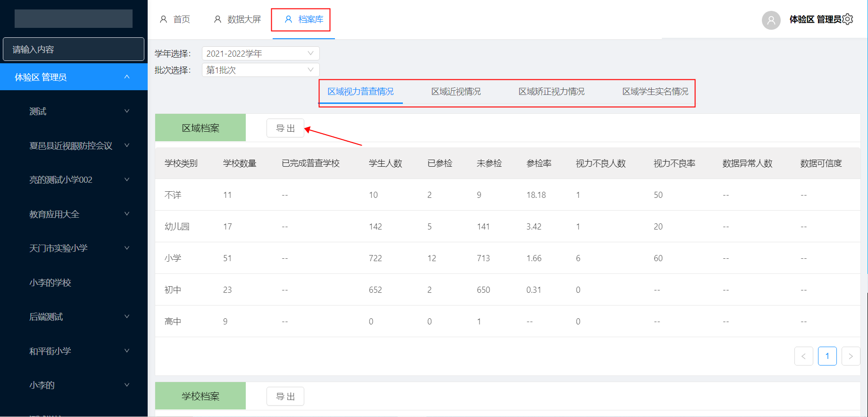Click the 713 未参检 value
The width and height of the screenshot is (868, 417).
point(484,258)
